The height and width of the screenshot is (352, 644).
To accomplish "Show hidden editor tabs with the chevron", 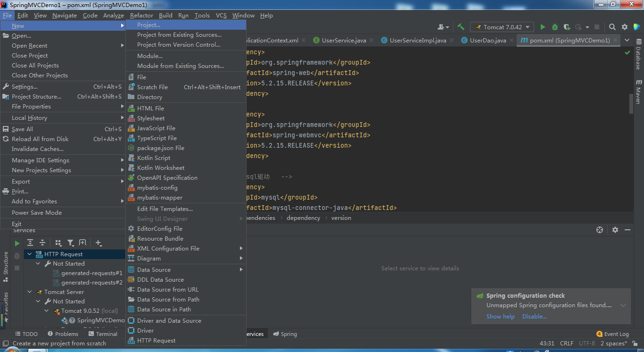I will pyautogui.click(x=627, y=40).
